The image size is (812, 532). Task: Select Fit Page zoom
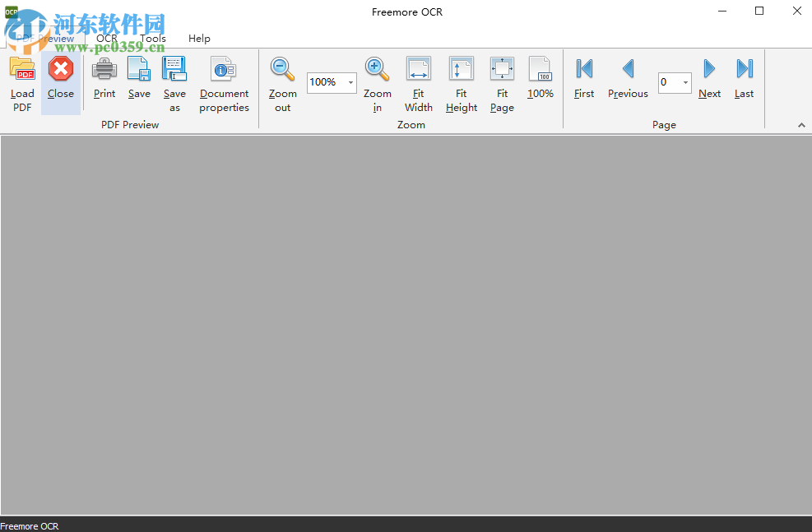click(503, 84)
